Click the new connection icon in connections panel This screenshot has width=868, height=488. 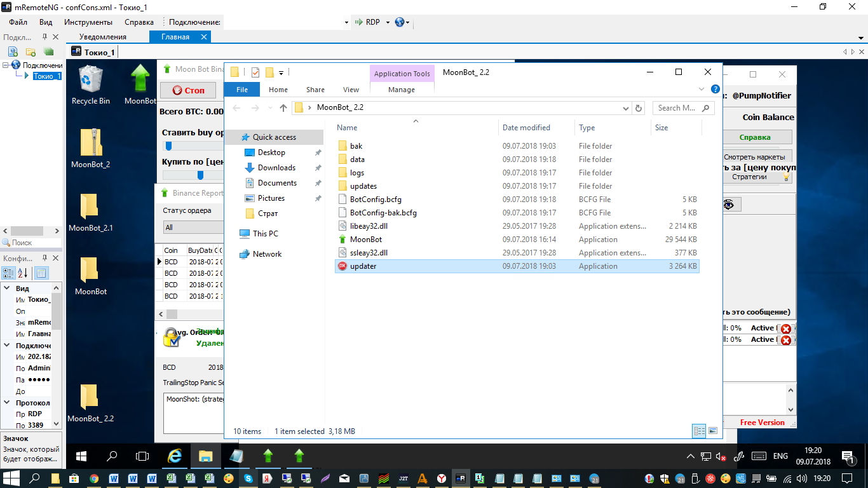pos(13,51)
